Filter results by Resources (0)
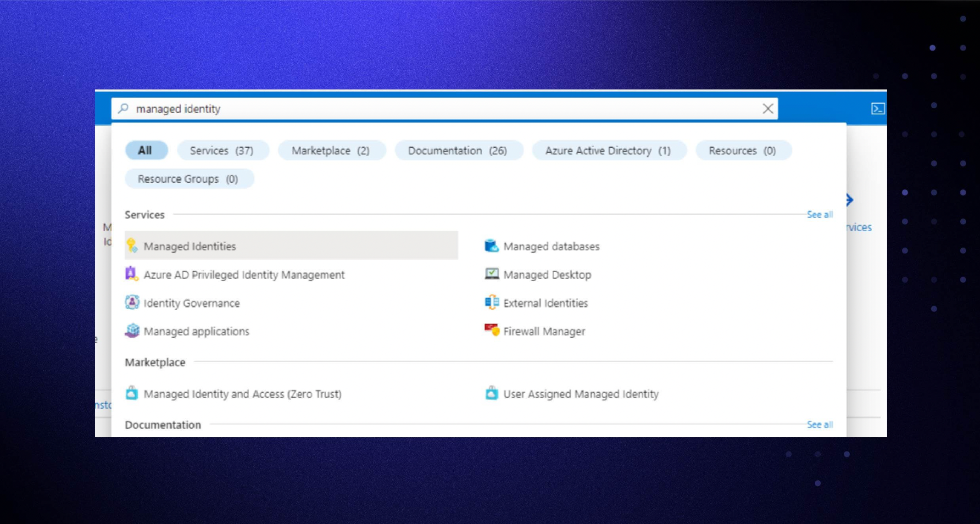 click(x=744, y=151)
